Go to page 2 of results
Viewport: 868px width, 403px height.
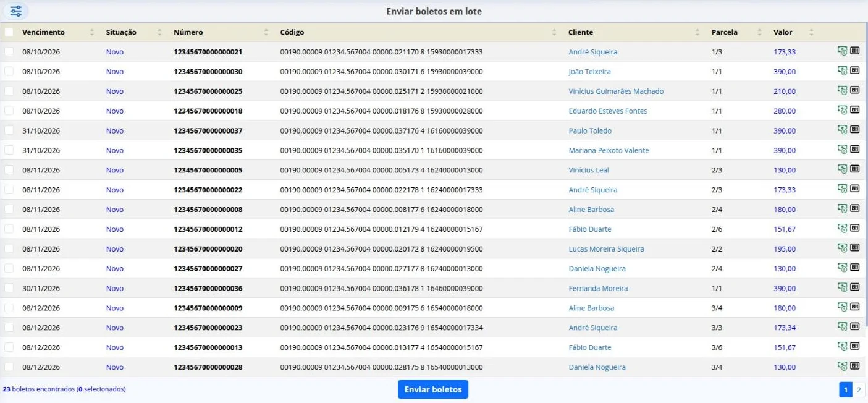point(859,389)
